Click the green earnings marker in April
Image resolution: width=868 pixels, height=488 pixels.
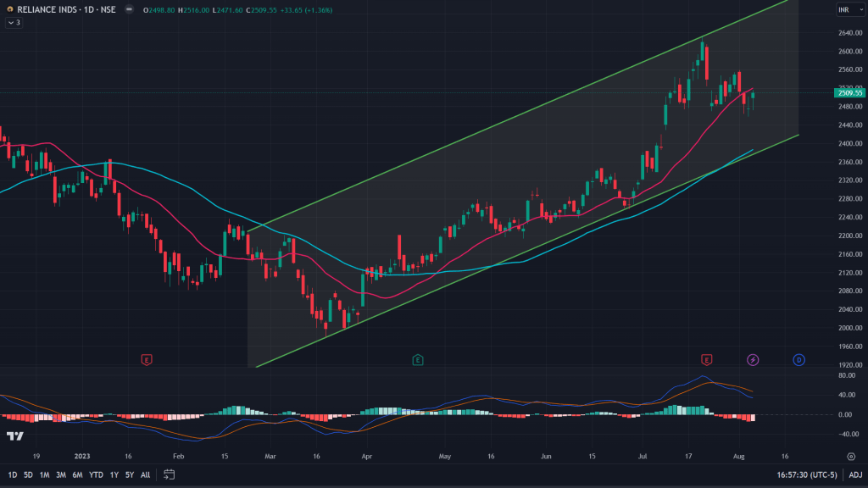tap(418, 360)
